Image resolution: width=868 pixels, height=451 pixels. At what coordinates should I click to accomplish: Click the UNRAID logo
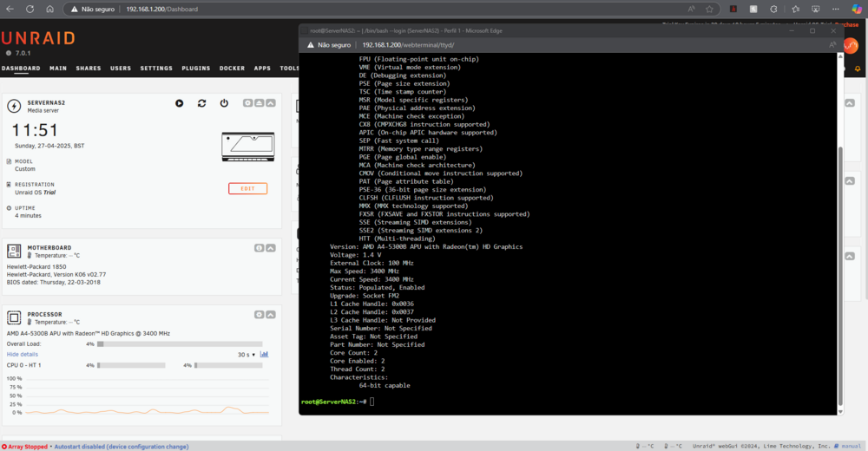coord(38,38)
